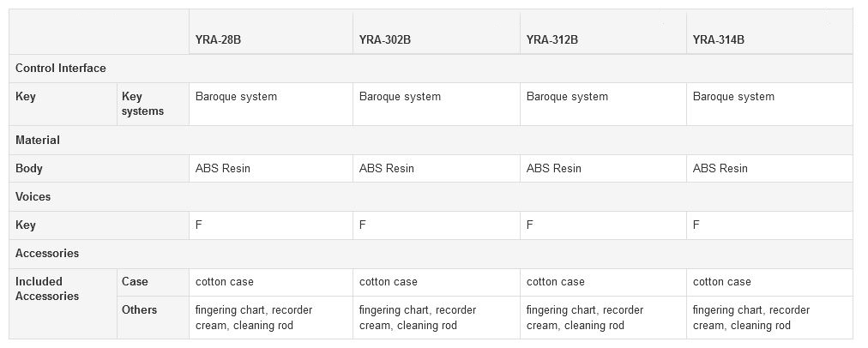The height and width of the screenshot is (348, 868).
Task: Select the Voices section heading
Action: 33,196
